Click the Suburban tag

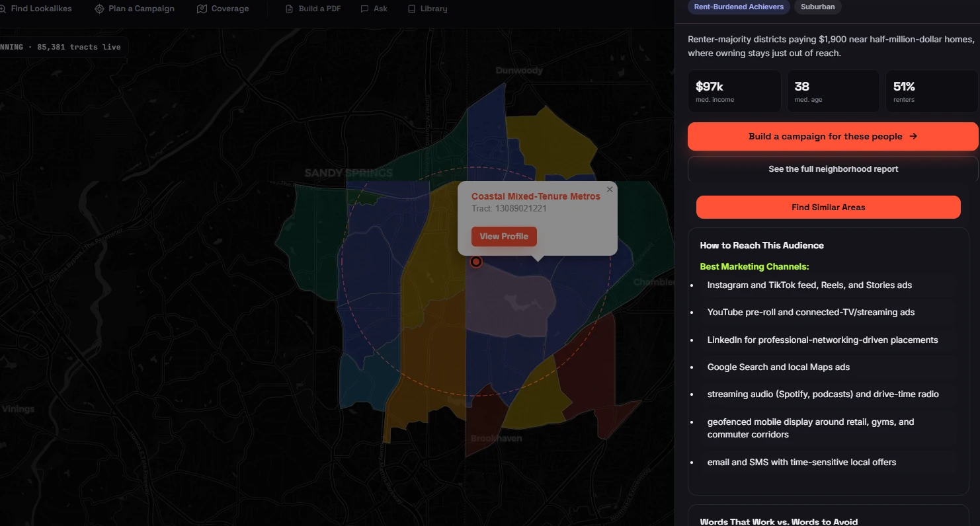(817, 7)
